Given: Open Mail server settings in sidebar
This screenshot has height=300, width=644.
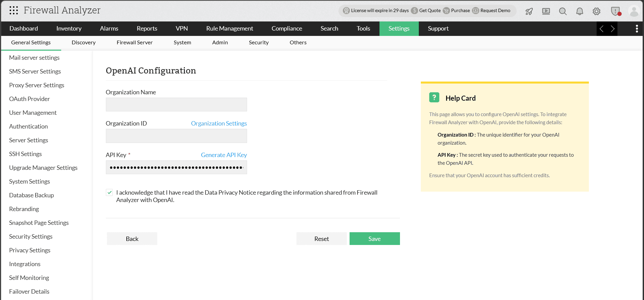Looking at the screenshot, I should coord(34,58).
